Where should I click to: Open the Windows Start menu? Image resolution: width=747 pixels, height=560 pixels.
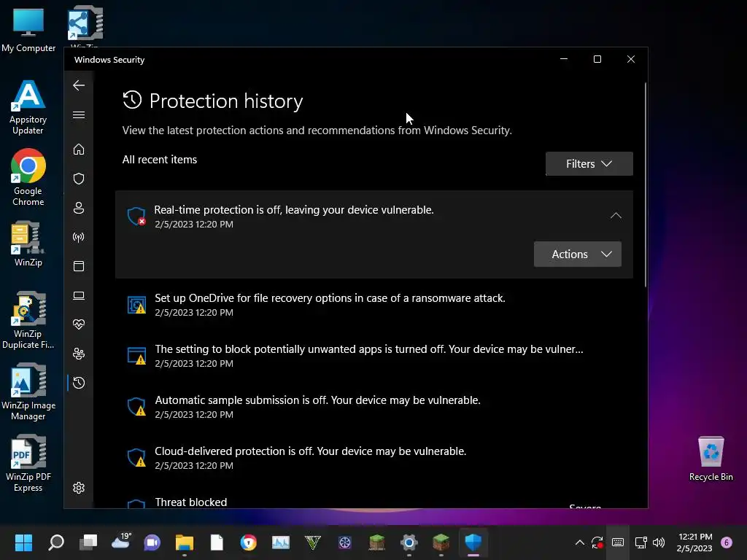pyautogui.click(x=23, y=542)
